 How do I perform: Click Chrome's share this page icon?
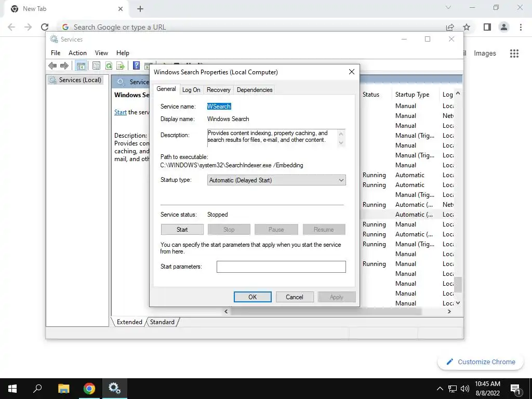click(450, 27)
